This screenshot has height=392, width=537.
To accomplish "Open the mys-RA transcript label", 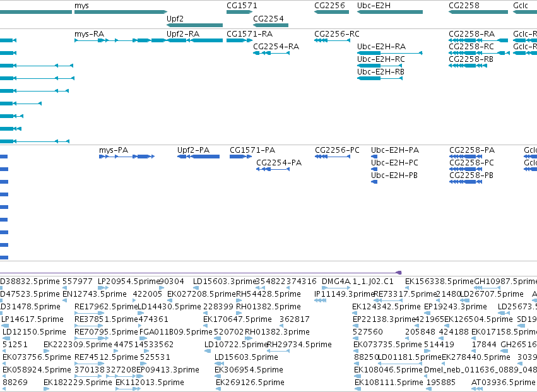I will tap(90, 34).
